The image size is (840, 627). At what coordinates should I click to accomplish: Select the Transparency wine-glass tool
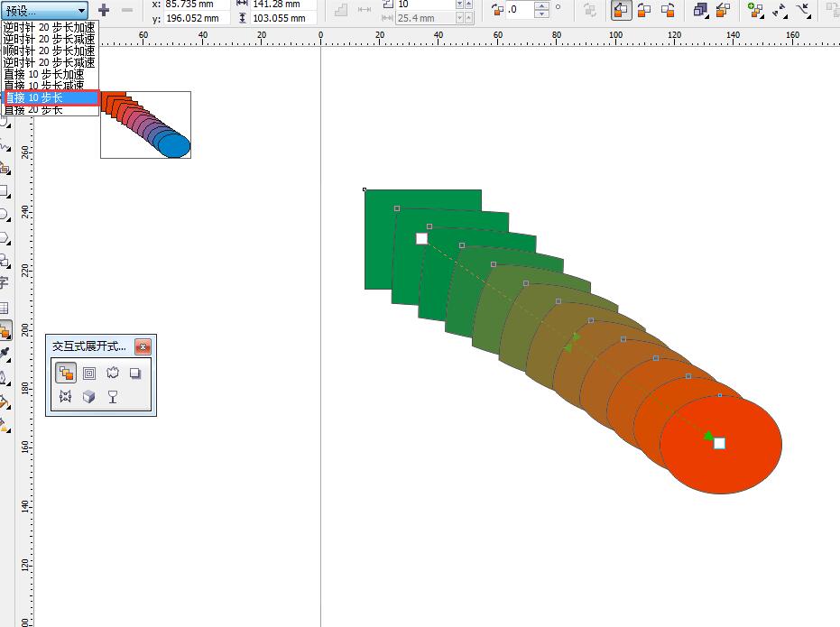click(113, 397)
